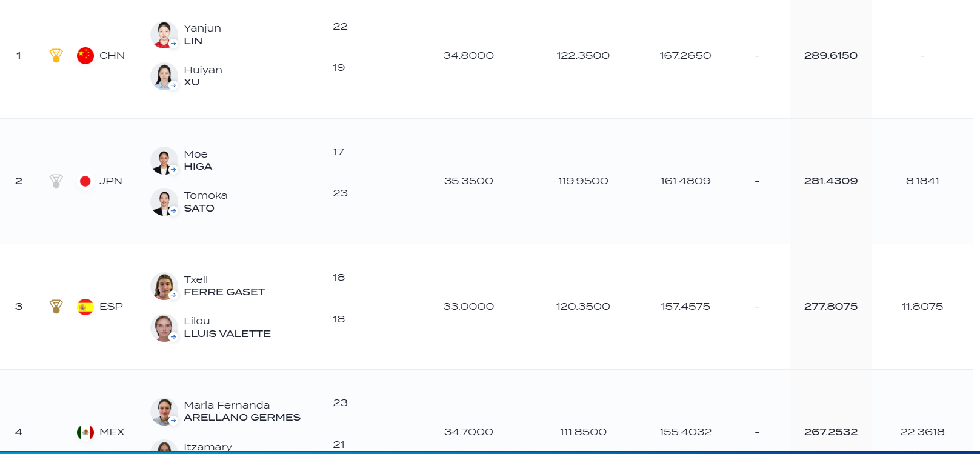
Task: Click the Japan flag icon
Action: (x=85, y=181)
